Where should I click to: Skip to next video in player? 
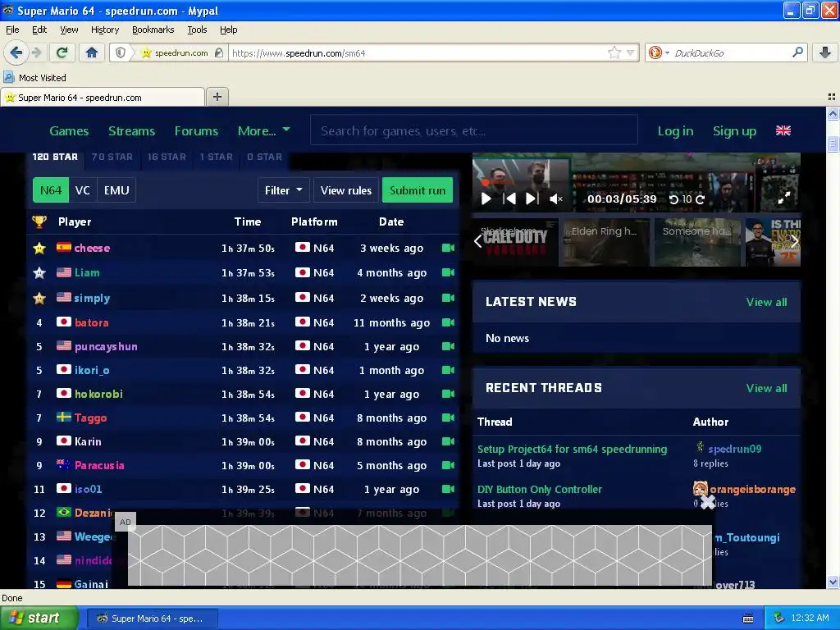(x=532, y=199)
